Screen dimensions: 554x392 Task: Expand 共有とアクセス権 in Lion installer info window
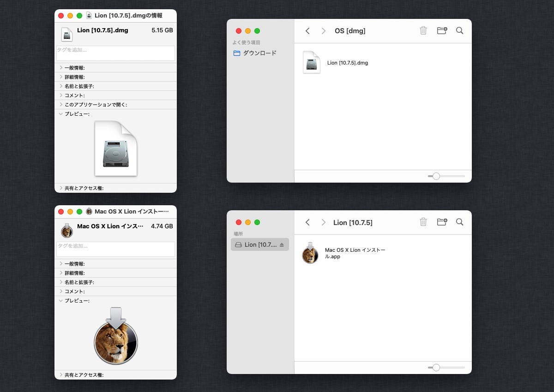[61, 375]
